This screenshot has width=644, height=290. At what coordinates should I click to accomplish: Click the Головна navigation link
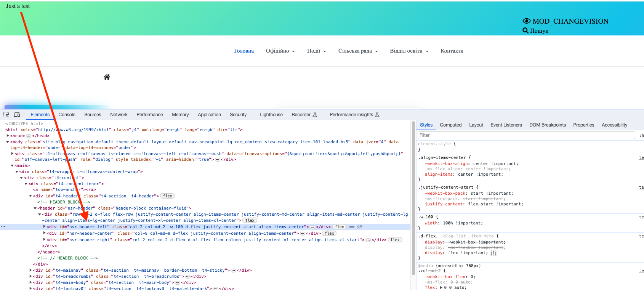click(x=244, y=51)
